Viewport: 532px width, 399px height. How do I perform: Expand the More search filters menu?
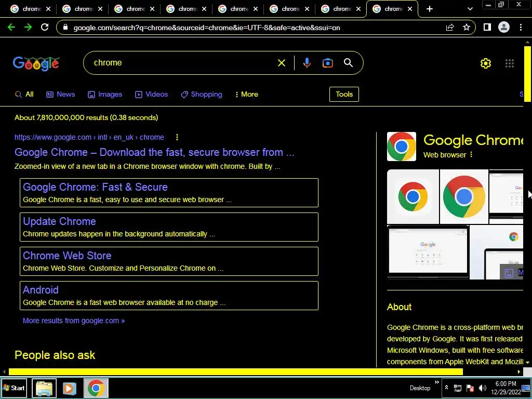pyautogui.click(x=246, y=95)
